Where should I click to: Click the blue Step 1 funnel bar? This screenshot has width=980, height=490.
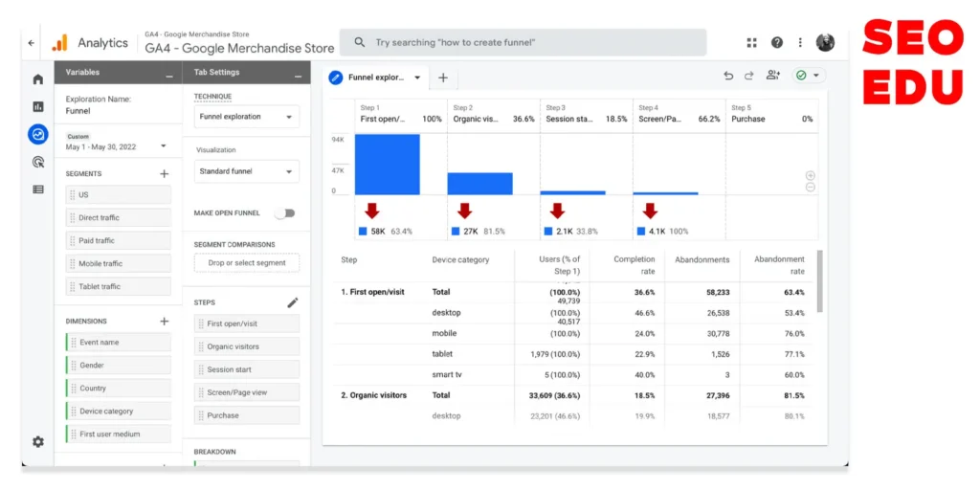tap(387, 165)
